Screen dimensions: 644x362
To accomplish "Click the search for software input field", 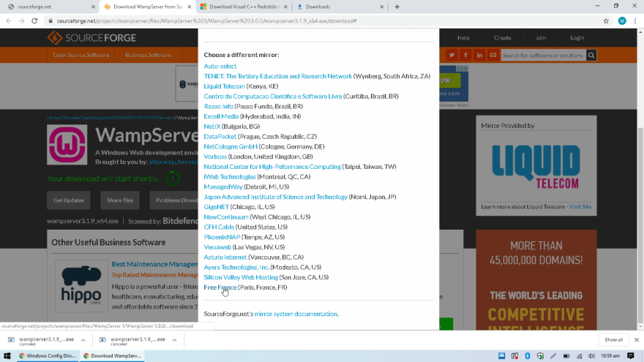I will (x=543, y=55).
